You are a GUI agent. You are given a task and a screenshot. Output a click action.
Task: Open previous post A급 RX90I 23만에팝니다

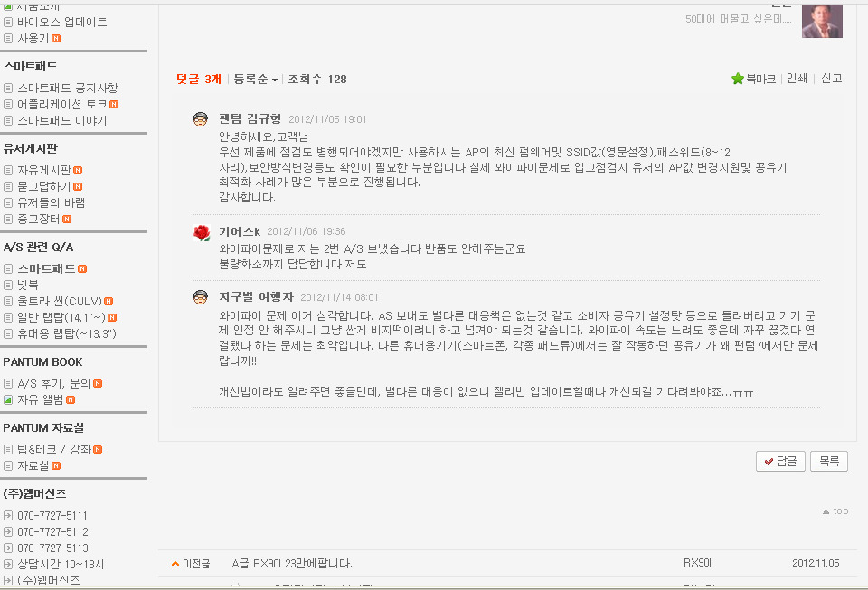(x=292, y=564)
